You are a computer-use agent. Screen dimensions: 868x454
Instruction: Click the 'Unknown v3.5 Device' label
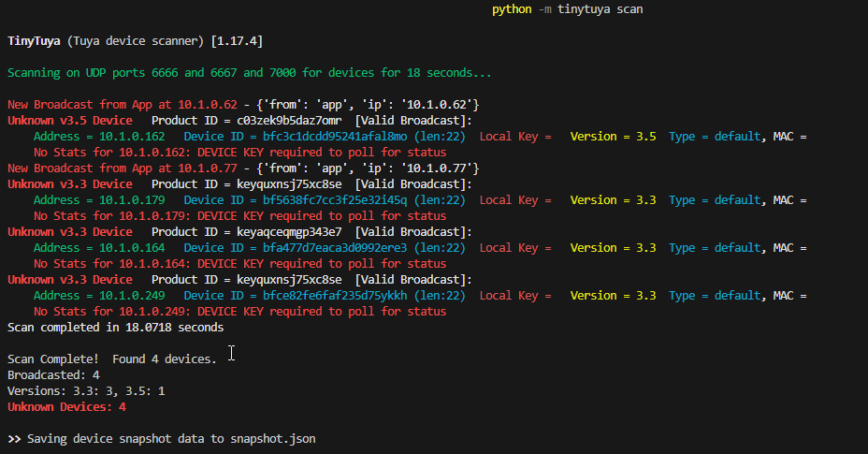(x=70, y=121)
